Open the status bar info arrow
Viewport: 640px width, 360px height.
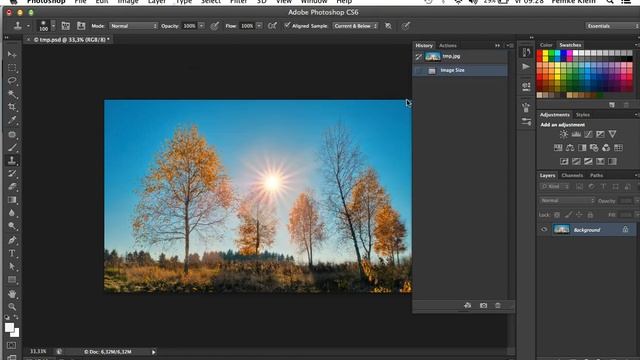[153, 352]
